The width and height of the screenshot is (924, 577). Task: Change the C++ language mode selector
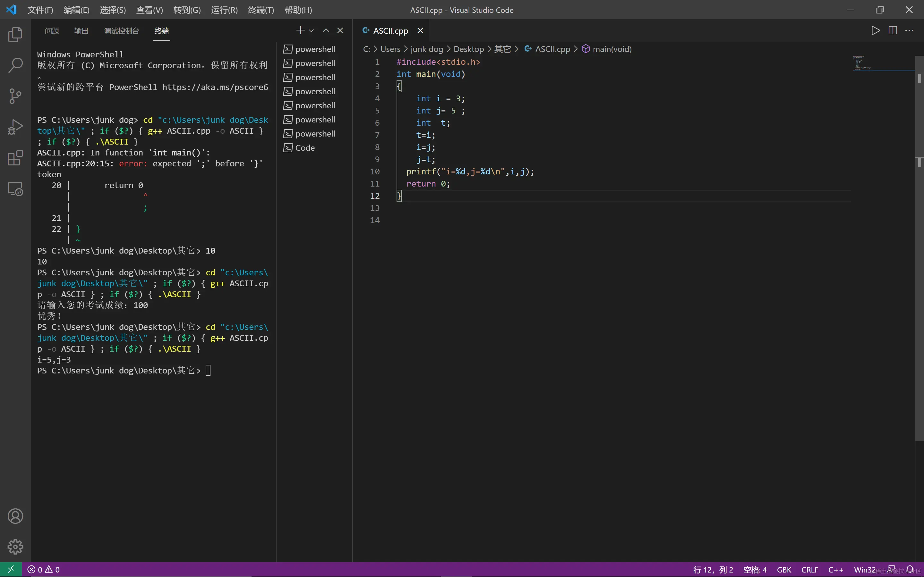click(x=835, y=570)
